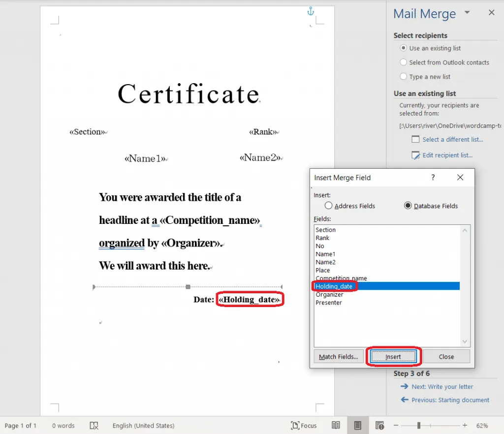Switch to Print Layout view icon
Screen dimensions: 504x434
click(358, 425)
